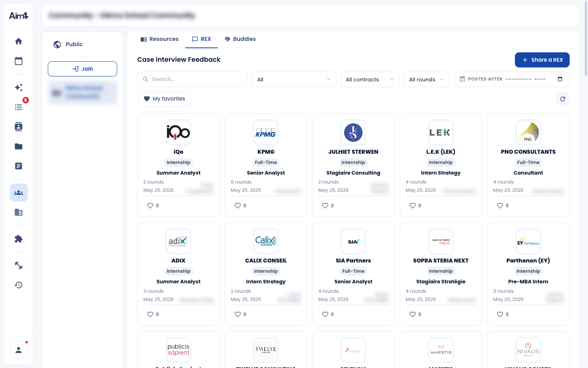Like the ADIX Summer Analyst card
This screenshot has height=368, width=588.
(x=150, y=314)
